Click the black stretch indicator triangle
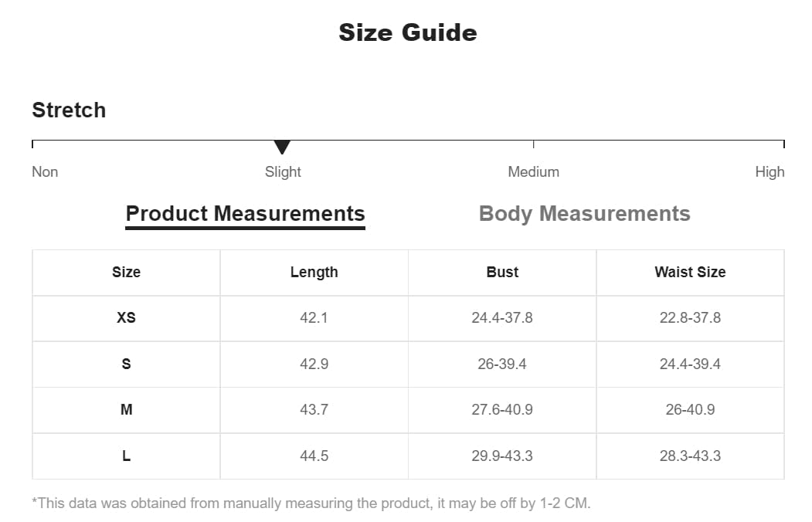 point(282,147)
